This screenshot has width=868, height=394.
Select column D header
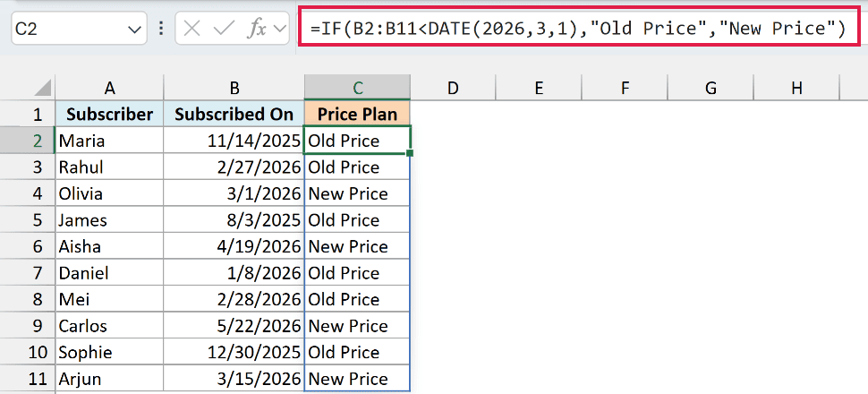point(453,88)
